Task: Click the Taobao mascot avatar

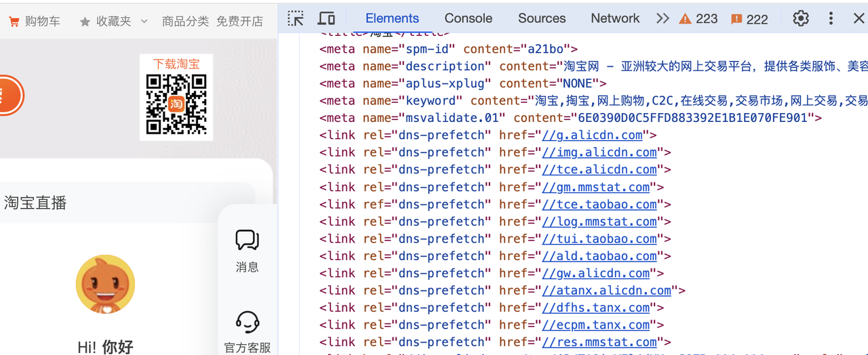Action: [105, 285]
